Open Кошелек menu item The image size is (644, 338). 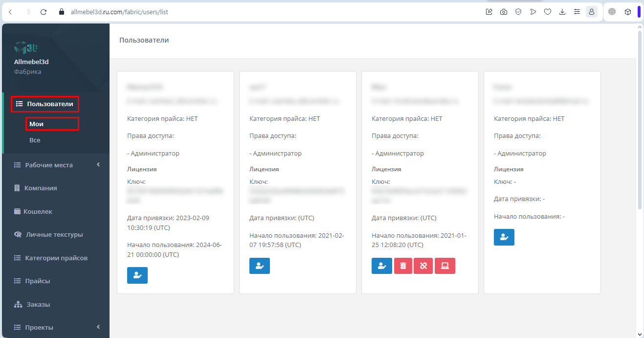56,212
